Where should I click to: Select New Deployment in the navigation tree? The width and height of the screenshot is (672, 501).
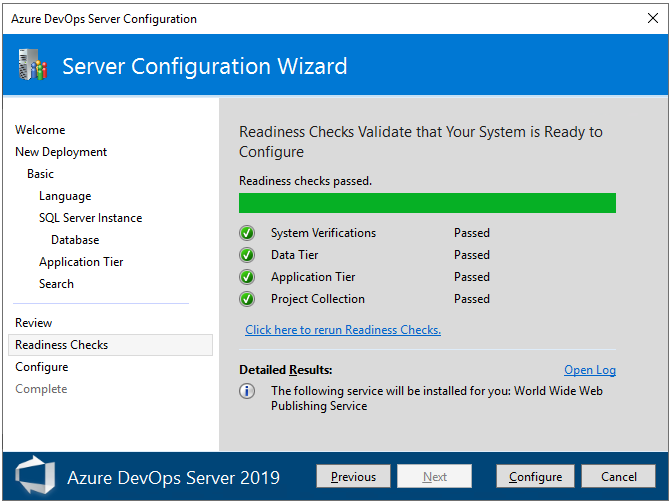point(61,152)
